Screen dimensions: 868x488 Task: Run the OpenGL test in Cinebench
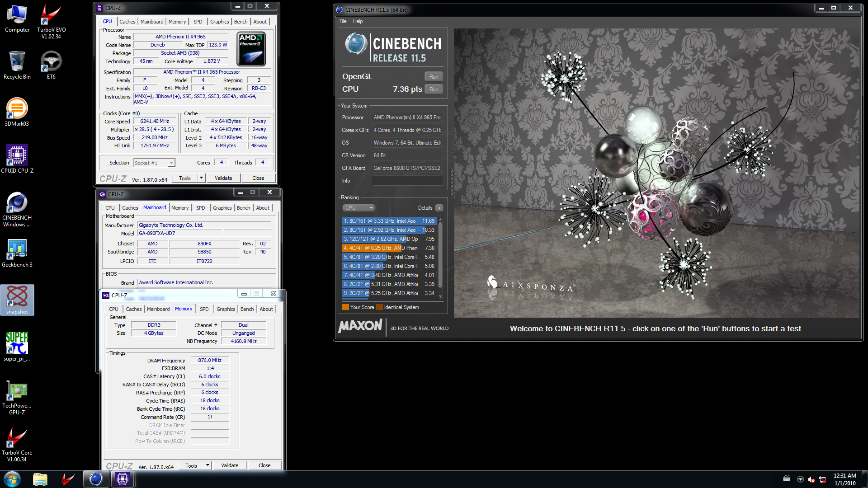click(x=434, y=77)
